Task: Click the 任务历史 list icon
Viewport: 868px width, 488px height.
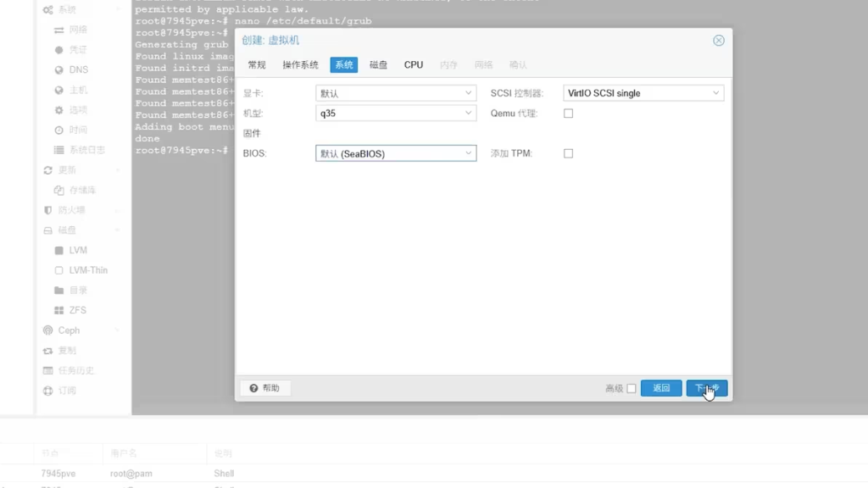Action: [x=48, y=371]
